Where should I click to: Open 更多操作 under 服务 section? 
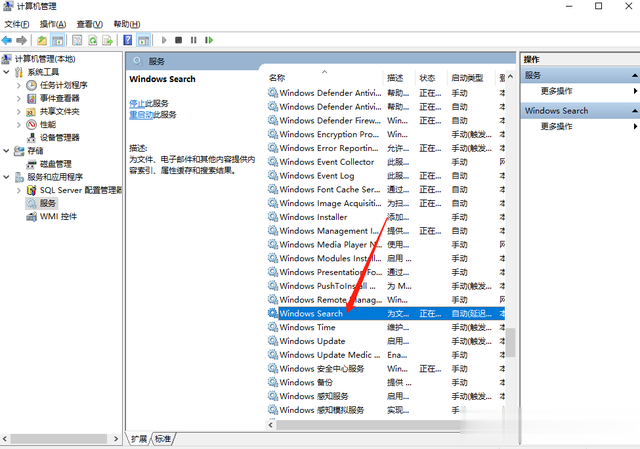557,91
